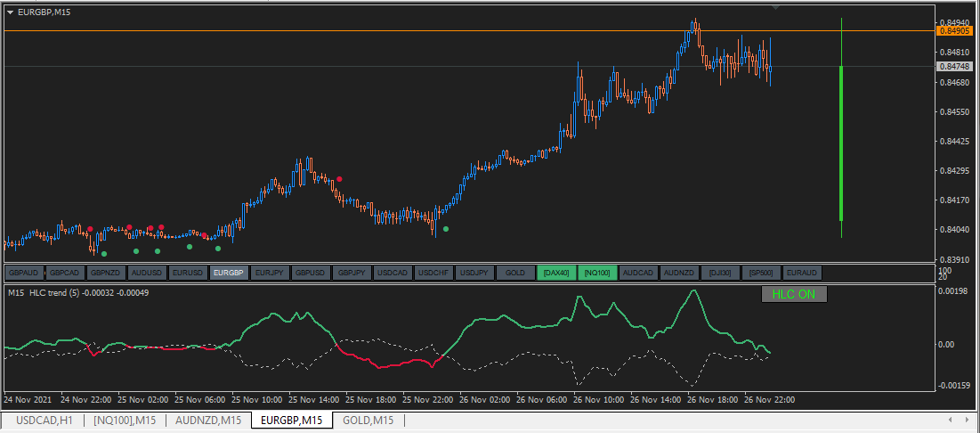
Task: Click the "26 Nov 22:00" time axis label
Action: click(x=769, y=399)
